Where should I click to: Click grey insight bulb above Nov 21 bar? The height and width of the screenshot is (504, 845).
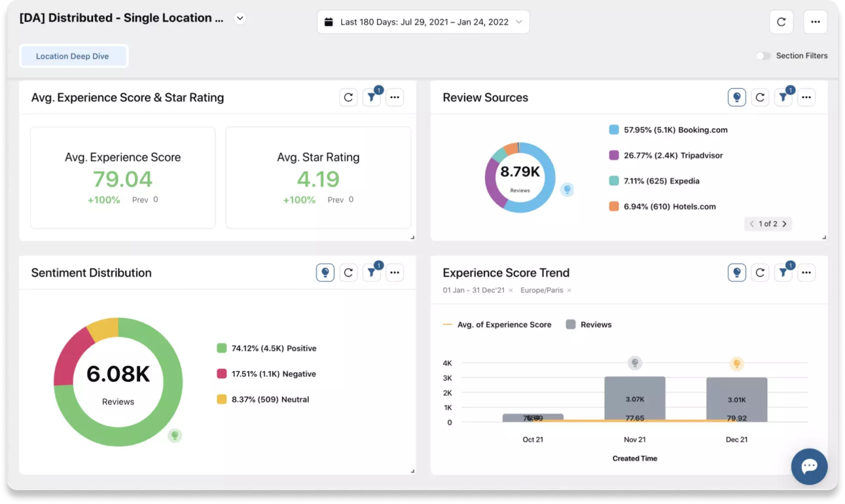pyautogui.click(x=635, y=363)
